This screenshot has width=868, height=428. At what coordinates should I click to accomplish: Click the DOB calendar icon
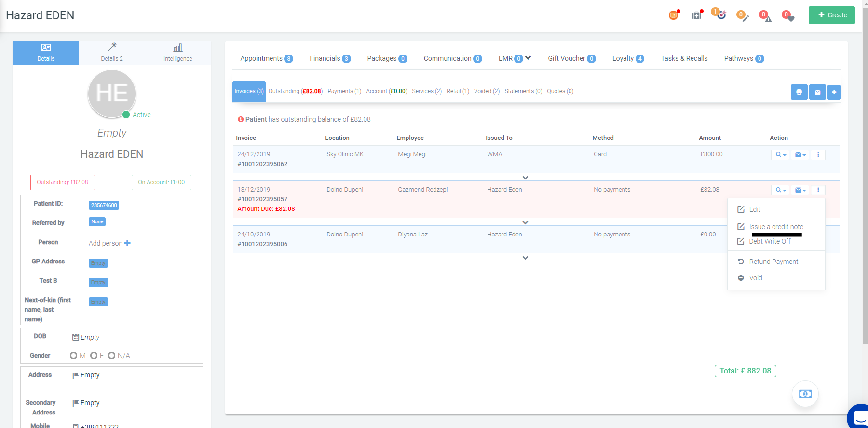coord(76,337)
